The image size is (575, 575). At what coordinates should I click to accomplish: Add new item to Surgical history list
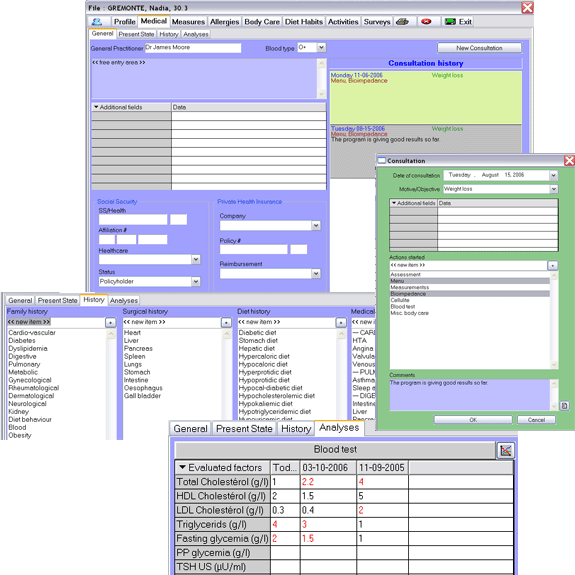click(226, 322)
